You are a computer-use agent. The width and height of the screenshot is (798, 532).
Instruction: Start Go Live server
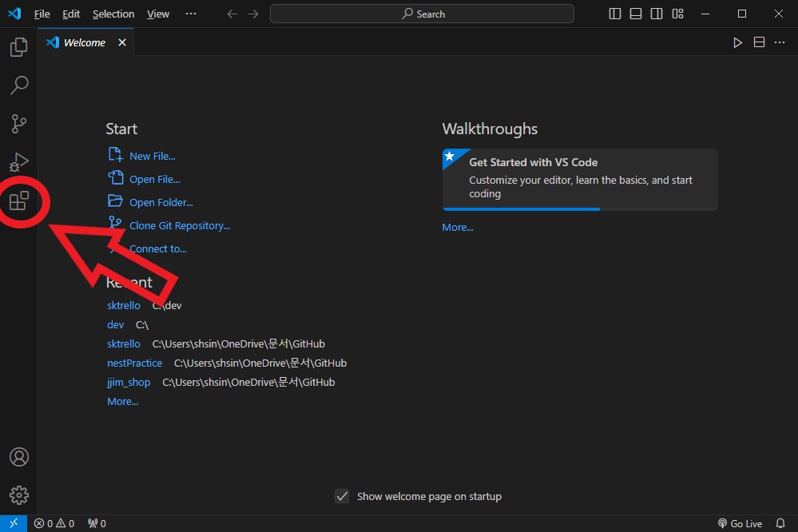740,523
